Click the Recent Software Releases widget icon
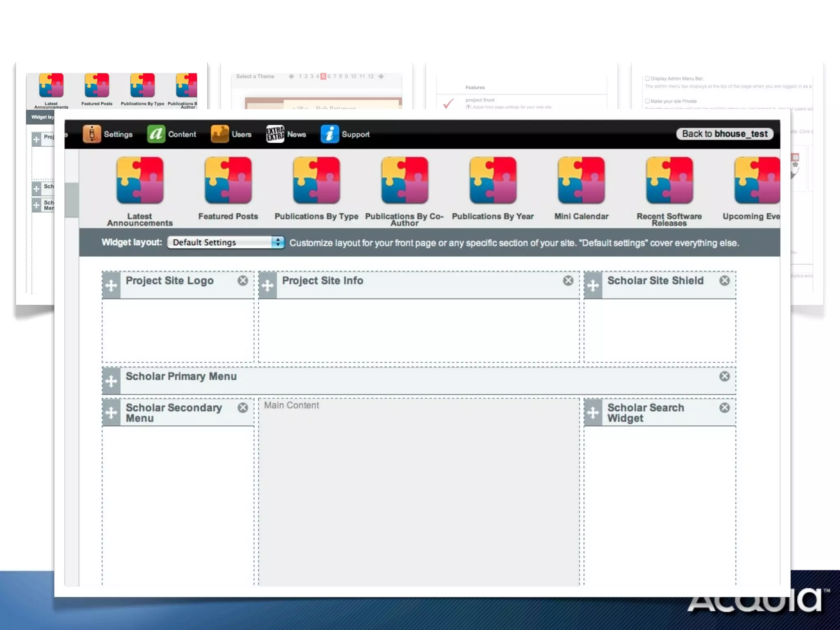 tap(669, 180)
